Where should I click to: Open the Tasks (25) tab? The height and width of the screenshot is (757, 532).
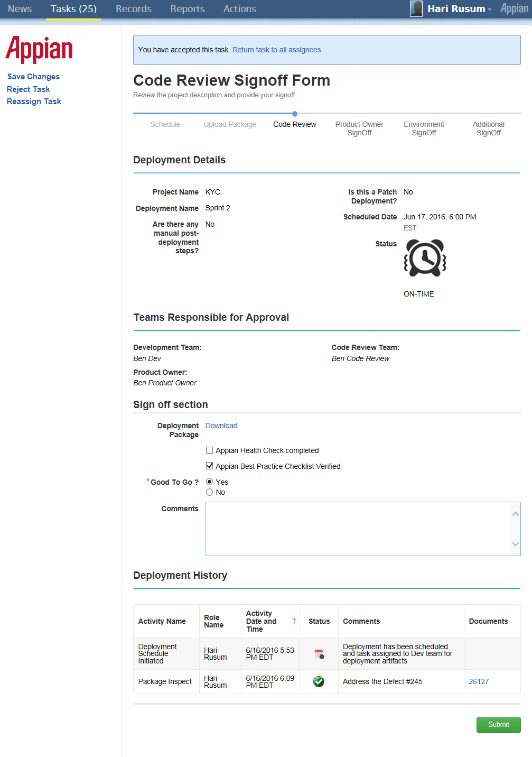click(73, 9)
